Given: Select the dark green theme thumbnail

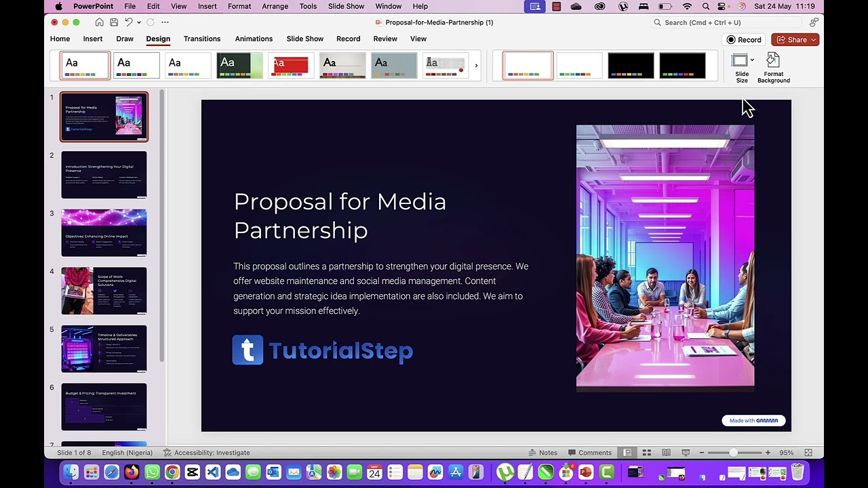Looking at the screenshot, I should coord(239,66).
